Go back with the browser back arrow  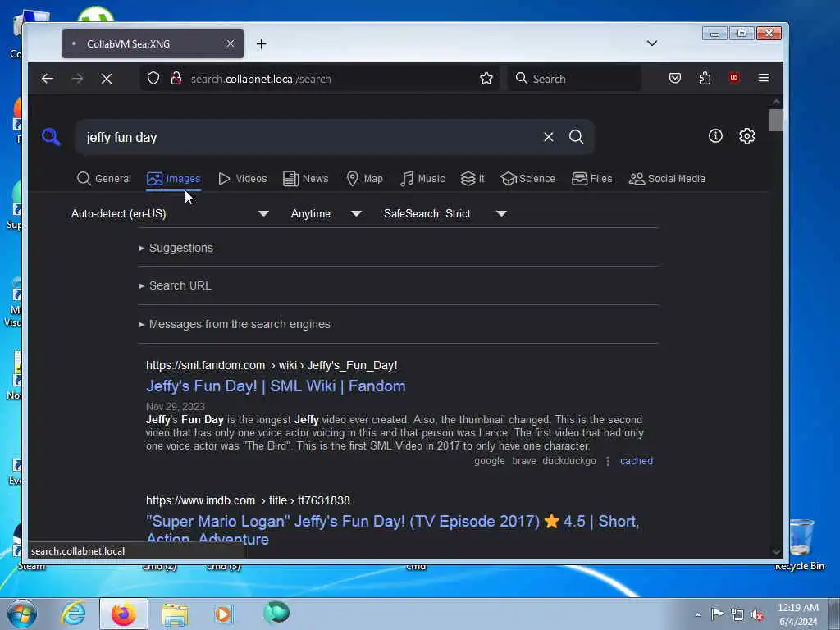tap(47, 79)
